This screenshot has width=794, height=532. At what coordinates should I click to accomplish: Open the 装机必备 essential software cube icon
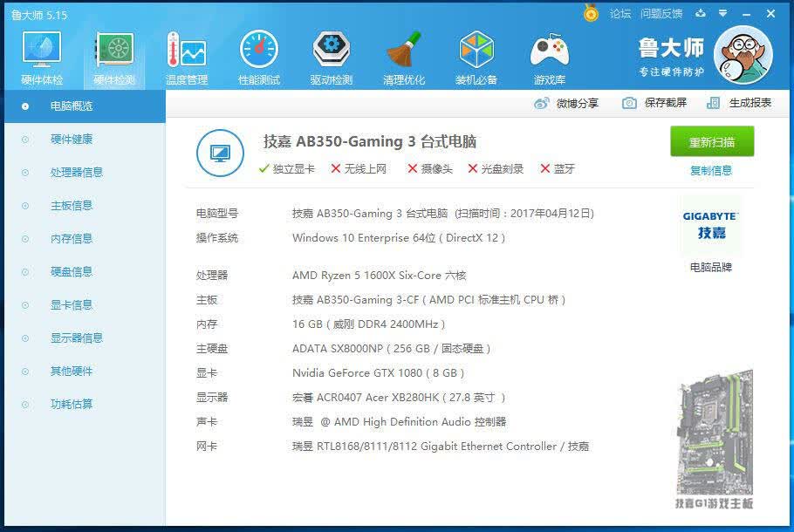tap(476, 58)
